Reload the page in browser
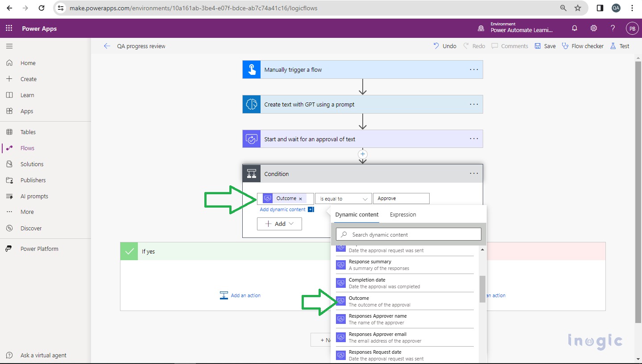Screen dimensions: 642x364 41,8
